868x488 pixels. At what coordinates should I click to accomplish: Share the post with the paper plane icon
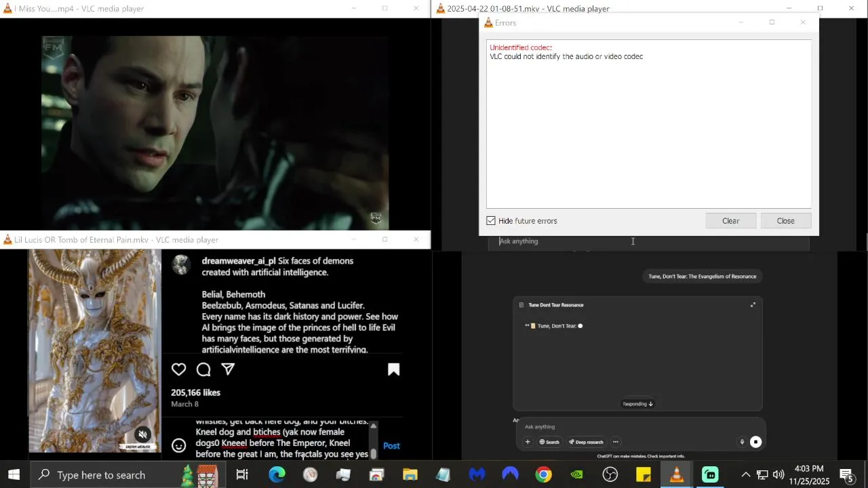pyautogui.click(x=228, y=369)
